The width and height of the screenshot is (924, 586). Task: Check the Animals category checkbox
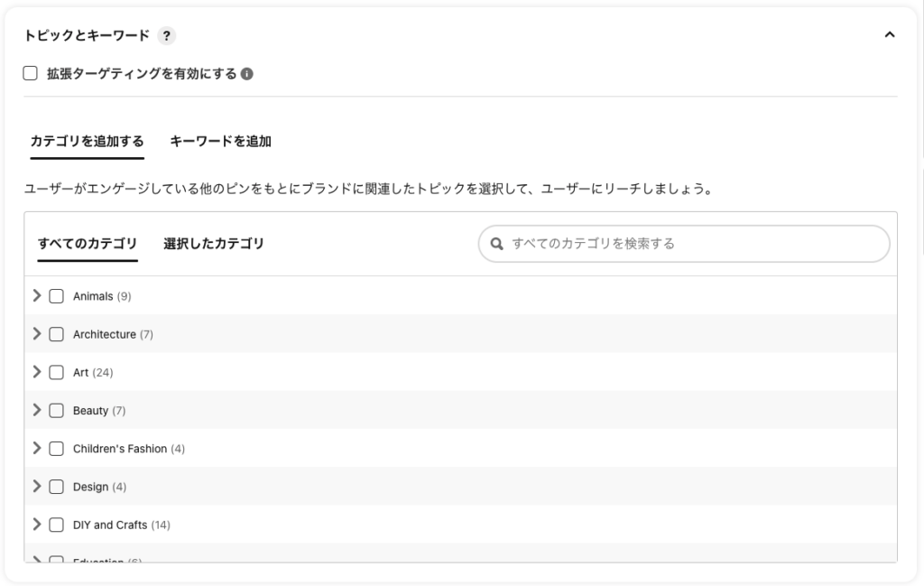click(x=57, y=296)
